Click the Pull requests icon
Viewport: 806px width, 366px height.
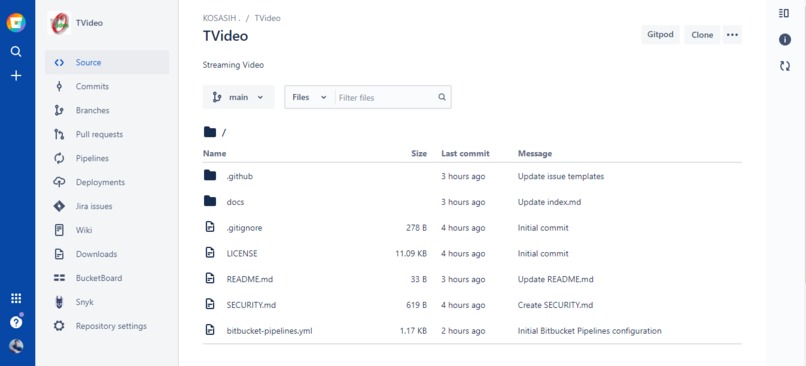(59, 134)
